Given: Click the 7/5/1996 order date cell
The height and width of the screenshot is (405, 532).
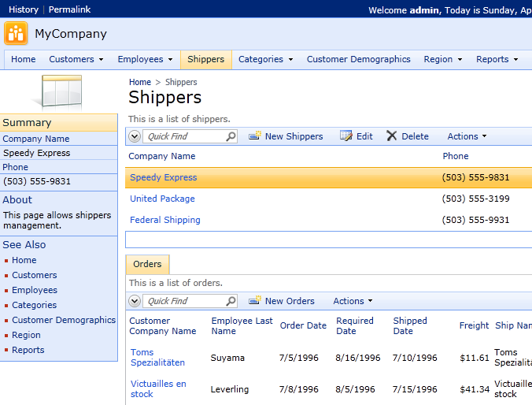Looking at the screenshot, I should (298, 358).
